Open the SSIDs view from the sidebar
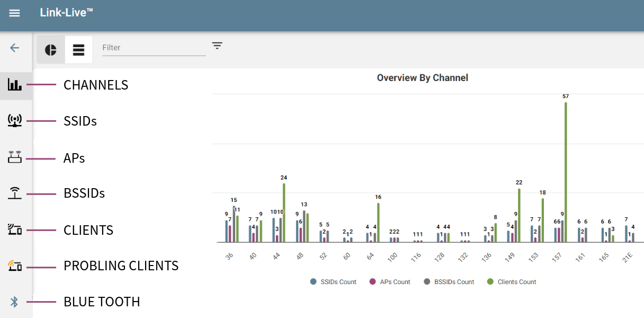This screenshot has height=318, width=644. (15, 120)
